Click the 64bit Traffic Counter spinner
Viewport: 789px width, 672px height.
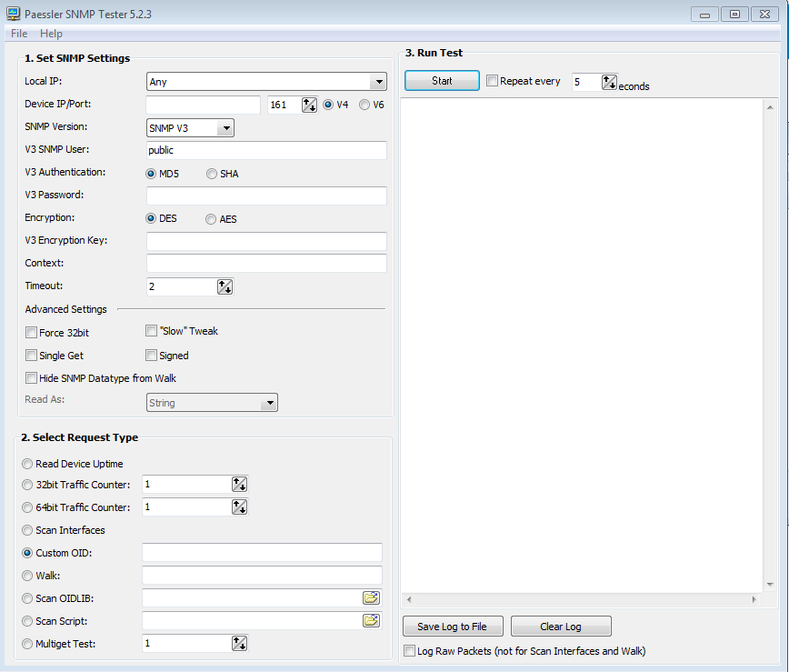pyautogui.click(x=239, y=507)
